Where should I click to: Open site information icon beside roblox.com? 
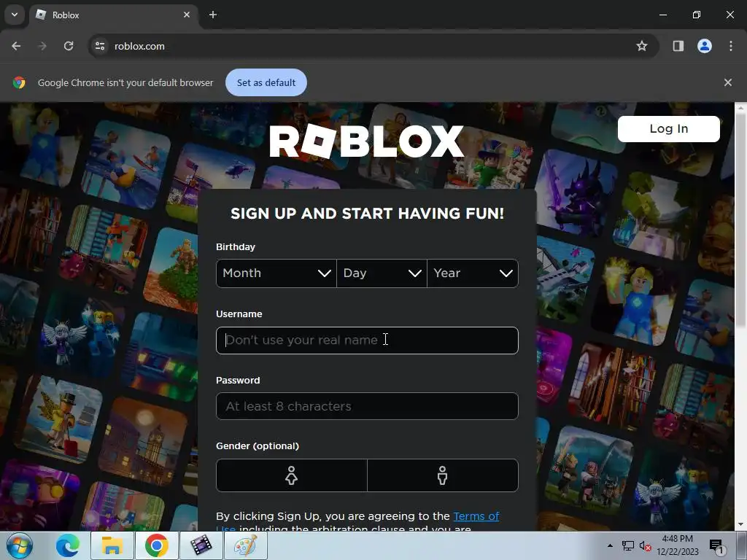pyautogui.click(x=99, y=46)
